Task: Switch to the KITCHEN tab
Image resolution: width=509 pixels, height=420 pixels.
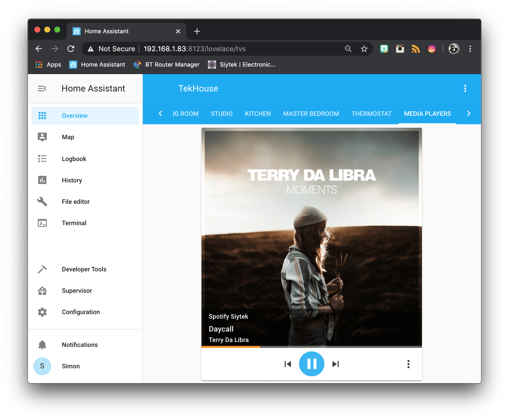Action: (258, 114)
